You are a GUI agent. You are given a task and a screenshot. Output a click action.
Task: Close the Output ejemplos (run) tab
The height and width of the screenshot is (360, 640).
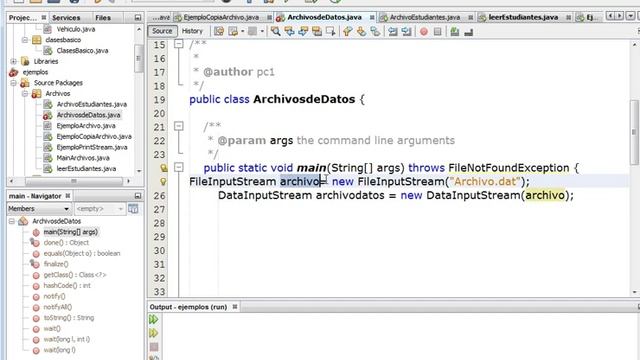coord(235,307)
